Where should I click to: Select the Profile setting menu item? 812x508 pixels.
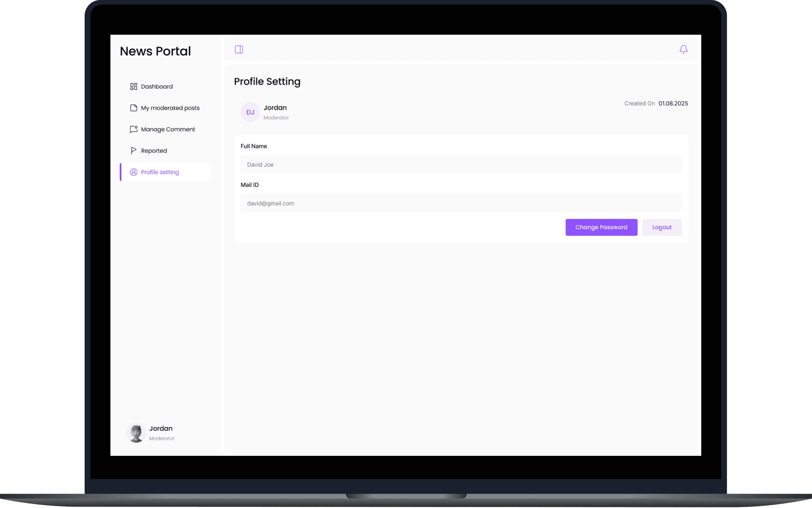(160, 172)
